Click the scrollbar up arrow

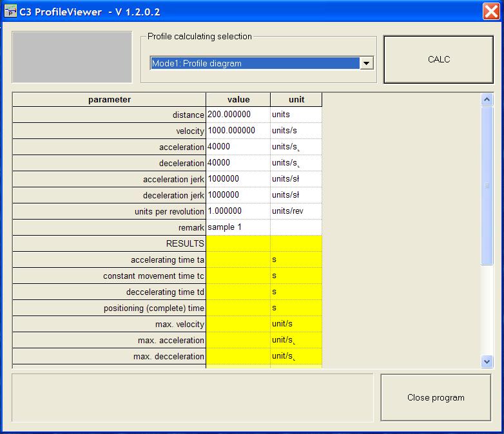(x=487, y=100)
